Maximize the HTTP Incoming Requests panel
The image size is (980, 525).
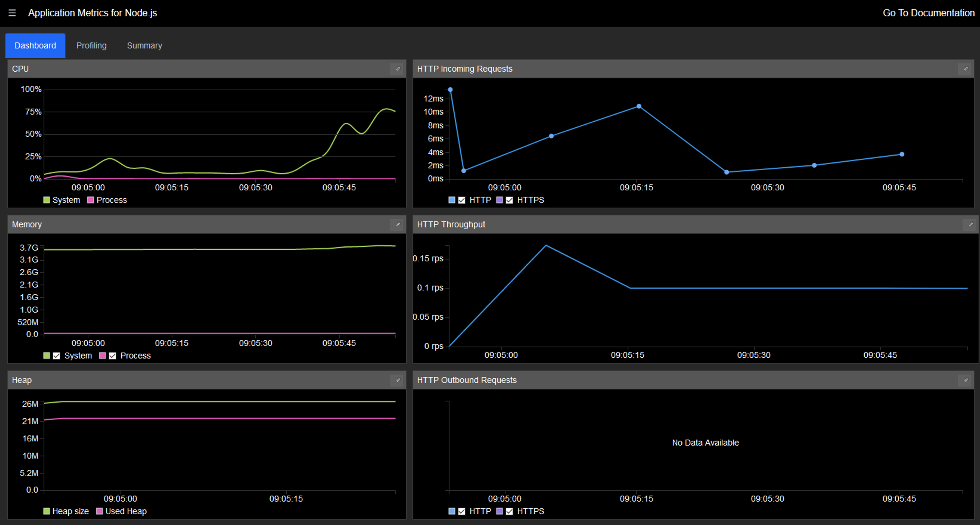[x=965, y=69]
